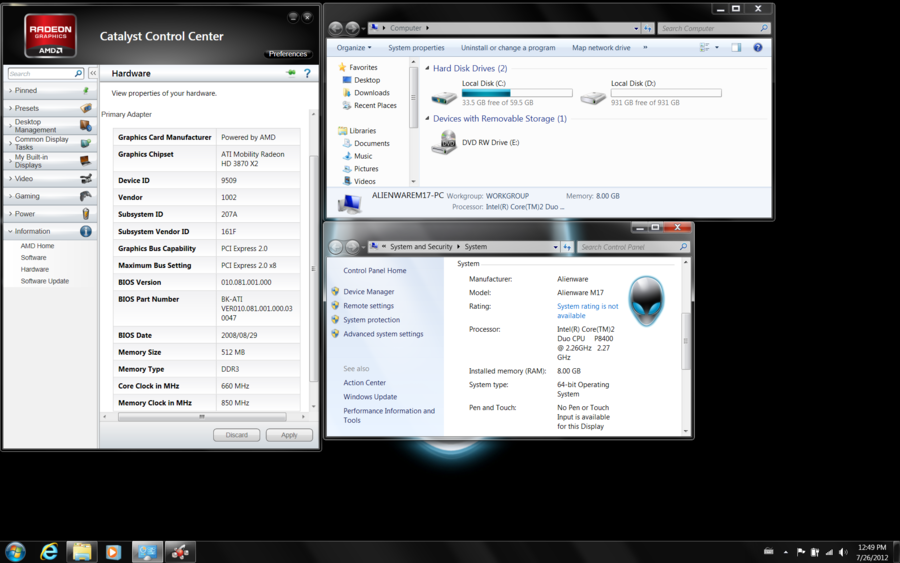Click the volume speaker tray icon

click(x=843, y=552)
